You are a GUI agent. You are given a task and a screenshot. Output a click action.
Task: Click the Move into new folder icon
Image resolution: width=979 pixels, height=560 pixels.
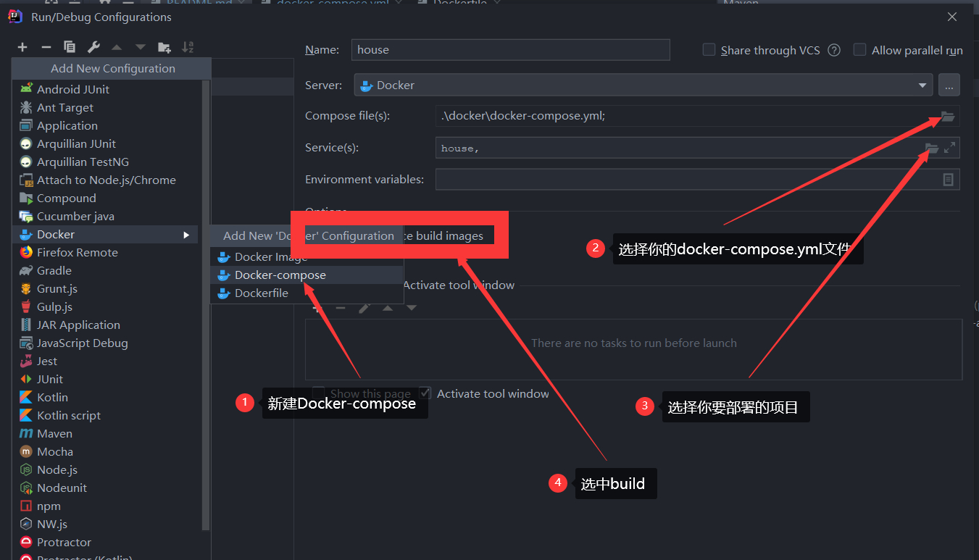pos(164,47)
